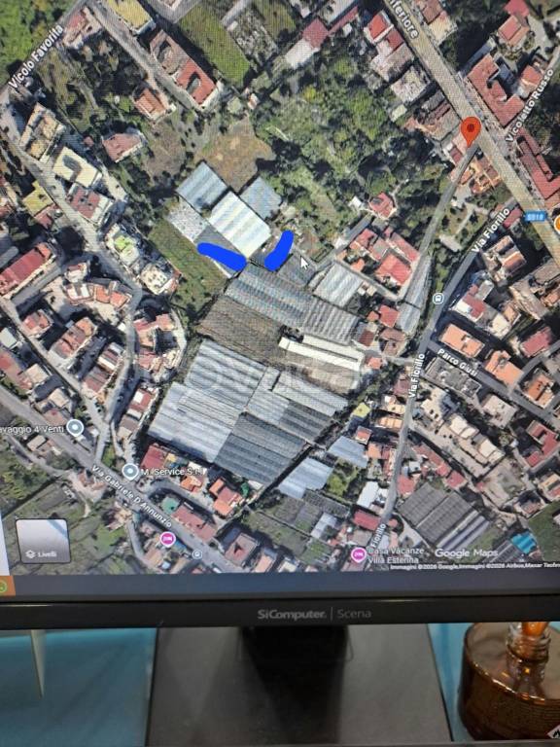Click the Parco Giusi street label
The height and width of the screenshot is (747, 560).
point(457,363)
